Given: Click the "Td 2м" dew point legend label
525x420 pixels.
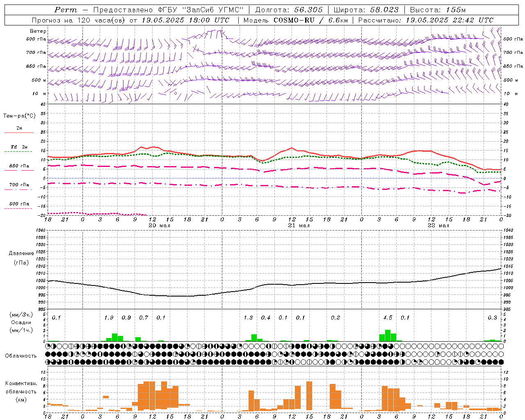Looking at the screenshot, I should (19, 147).
